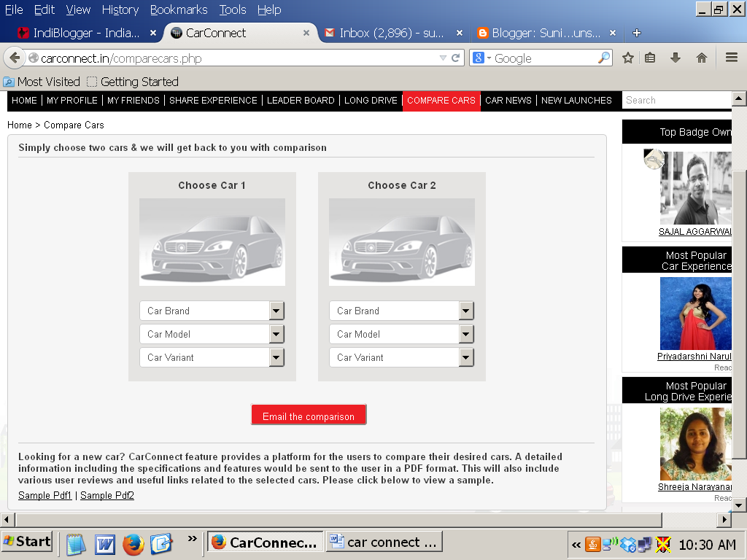Open LEADER BOARD nav item
The width and height of the screenshot is (747, 560).
pos(301,101)
